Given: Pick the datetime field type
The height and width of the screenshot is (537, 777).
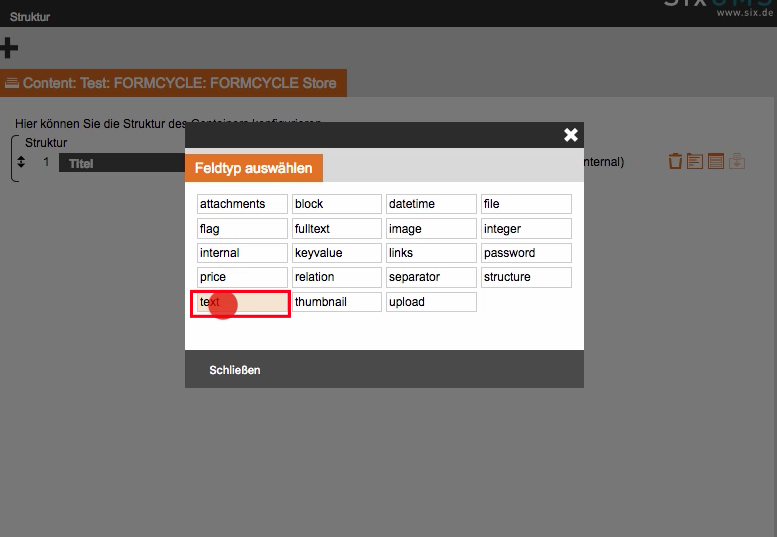Looking at the screenshot, I should (x=431, y=204).
